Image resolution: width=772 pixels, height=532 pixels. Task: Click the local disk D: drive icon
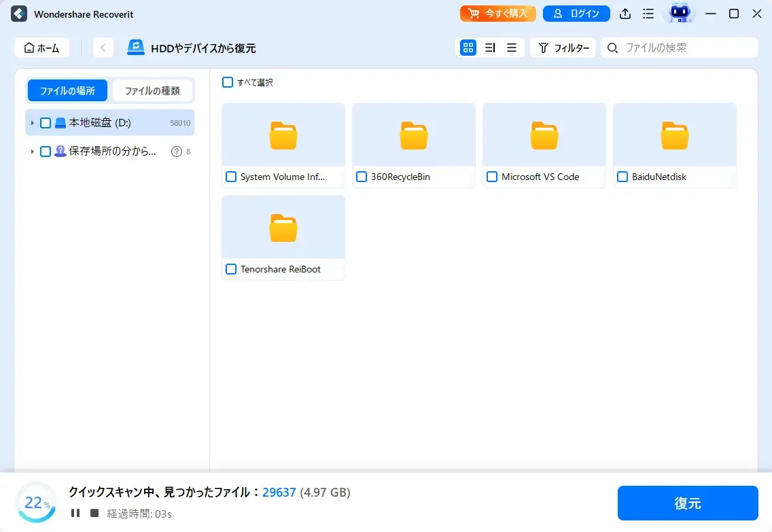tap(60, 123)
